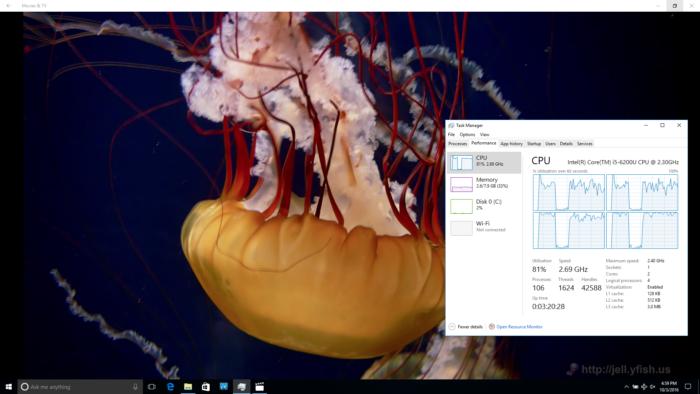Select the Performance tab

coord(483,143)
